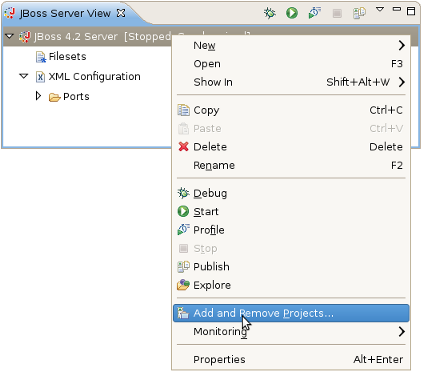Click the Debug bug icon in menu
The width and height of the screenshot is (423, 371).
click(x=183, y=193)
